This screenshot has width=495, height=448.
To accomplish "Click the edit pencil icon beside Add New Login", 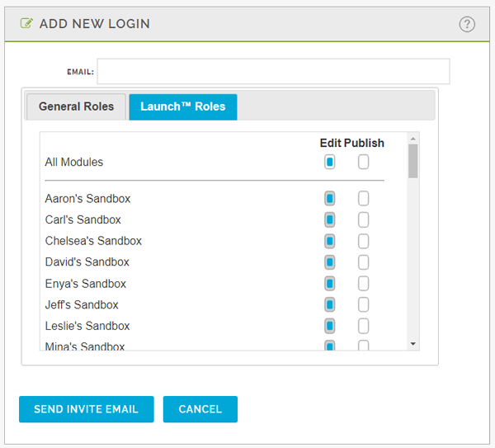I will pos(26,23).
